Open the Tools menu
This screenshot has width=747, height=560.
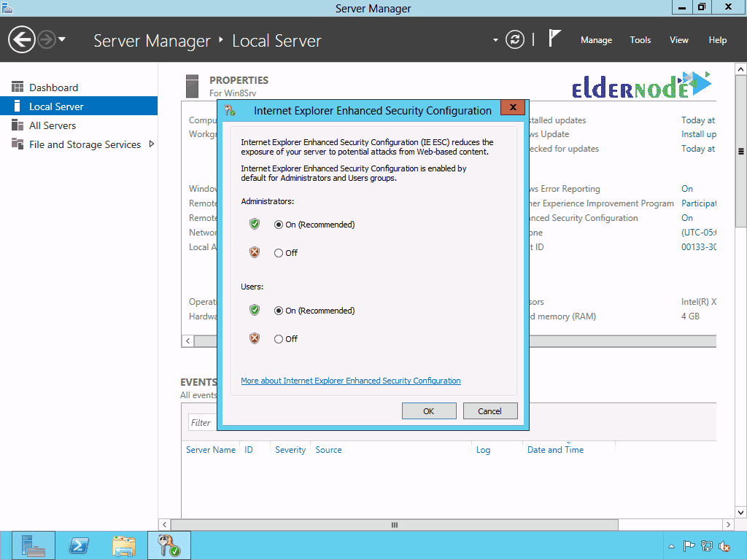coord(640,40)
